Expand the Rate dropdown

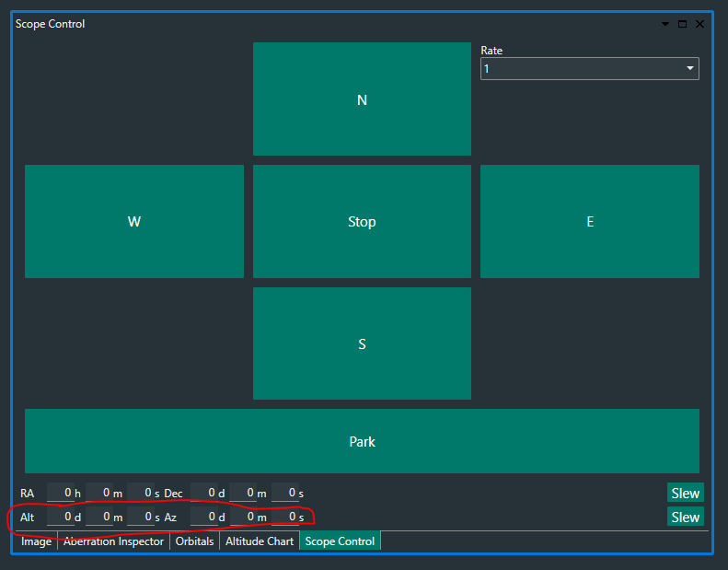tap(590, 69)
